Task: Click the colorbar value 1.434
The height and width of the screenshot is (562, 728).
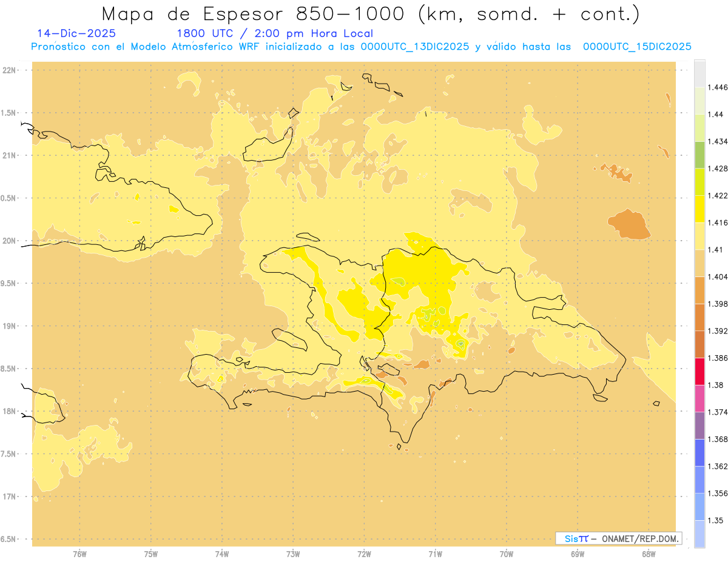Action: click(719, 141)
